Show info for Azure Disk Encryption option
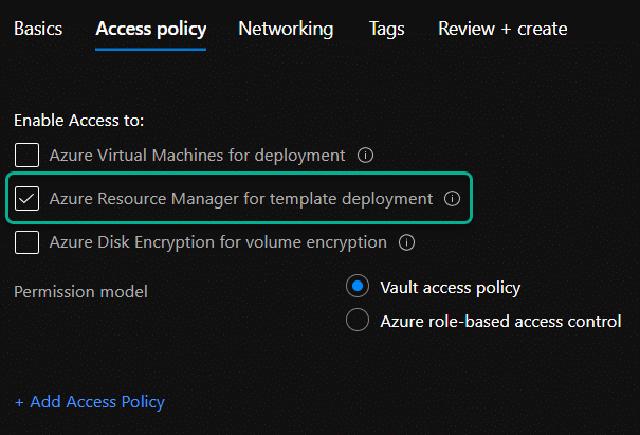 [407, 242]
